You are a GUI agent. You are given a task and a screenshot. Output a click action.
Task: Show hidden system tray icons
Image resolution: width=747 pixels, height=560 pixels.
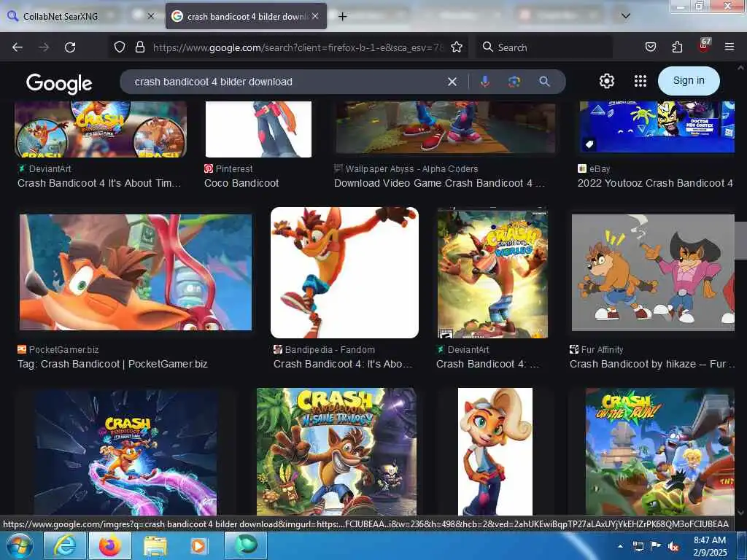pyautogui.click(x=620, y=546)
